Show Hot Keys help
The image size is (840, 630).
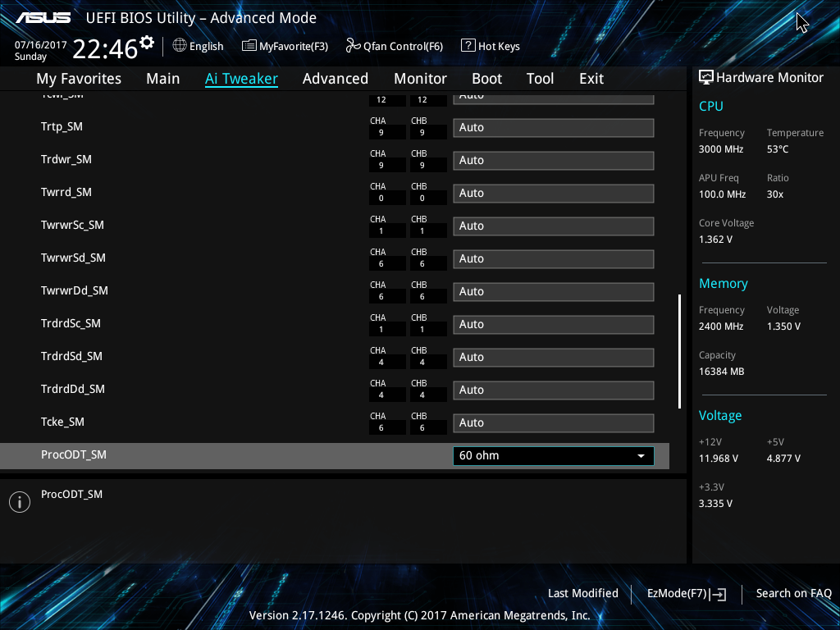tap(491, 46)
